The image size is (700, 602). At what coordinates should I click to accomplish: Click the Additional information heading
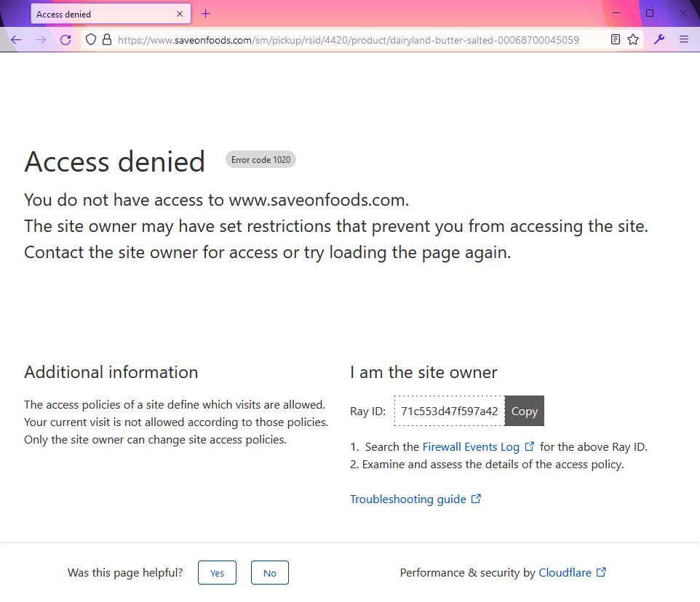[111, 372]
